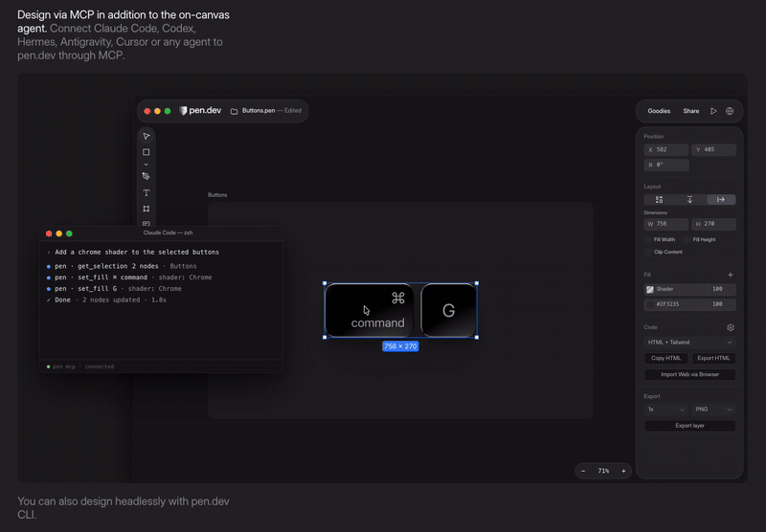Click the set_fill ⌘ command line
Viewport: 766px width, 532px height.
point(129,277)
